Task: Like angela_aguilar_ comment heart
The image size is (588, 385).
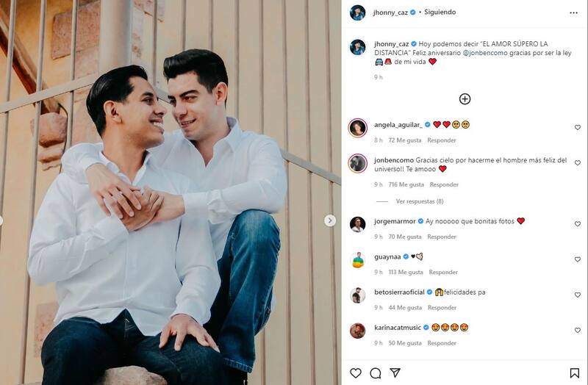Action: [578, 127]
